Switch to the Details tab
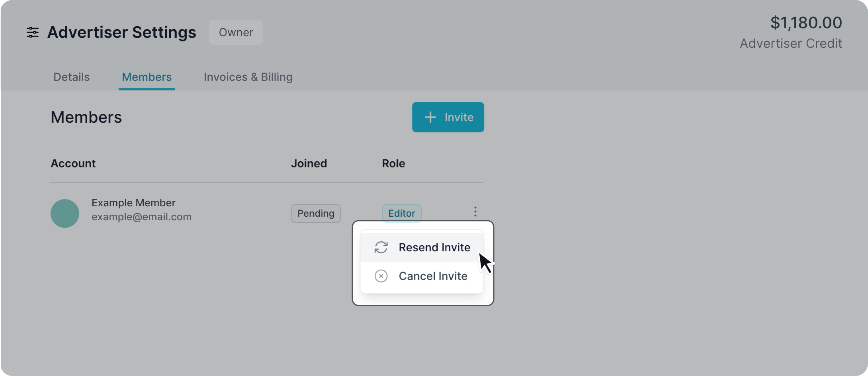 click(x=72, y=77)
